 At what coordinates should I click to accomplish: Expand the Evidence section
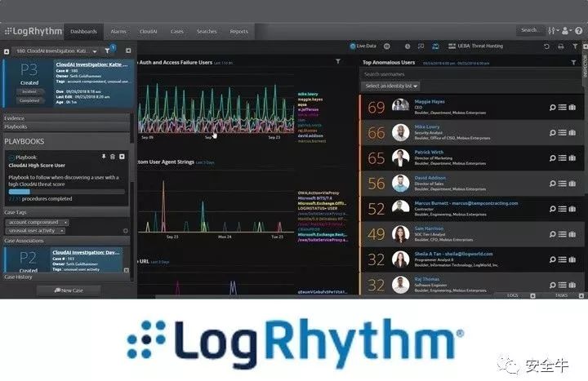pos(66,118)
